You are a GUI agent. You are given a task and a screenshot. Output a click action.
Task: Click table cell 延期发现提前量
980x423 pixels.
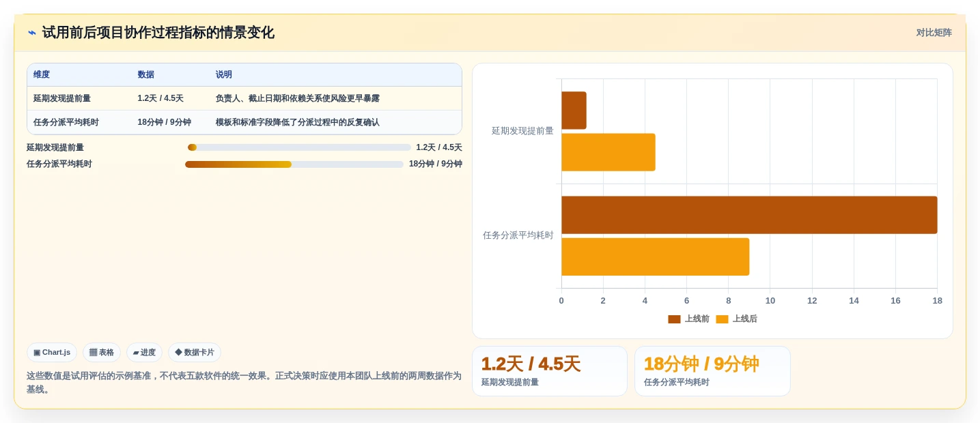62,98
